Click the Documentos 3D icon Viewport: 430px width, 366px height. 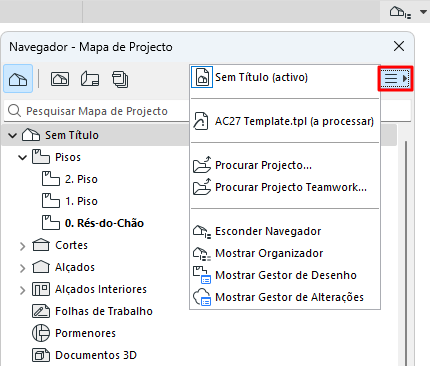click(x=41, y=355)
